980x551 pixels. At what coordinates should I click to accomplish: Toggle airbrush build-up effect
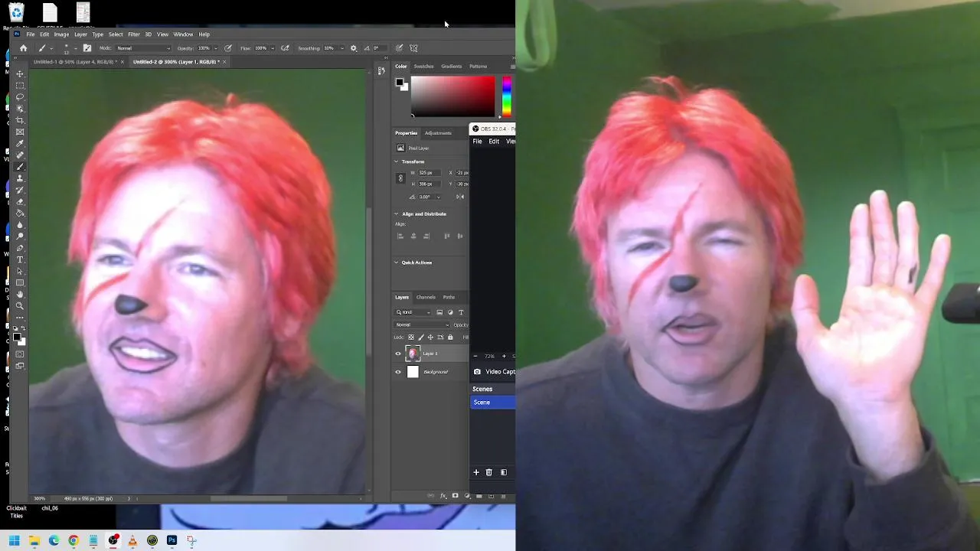[x=286, y=48]
